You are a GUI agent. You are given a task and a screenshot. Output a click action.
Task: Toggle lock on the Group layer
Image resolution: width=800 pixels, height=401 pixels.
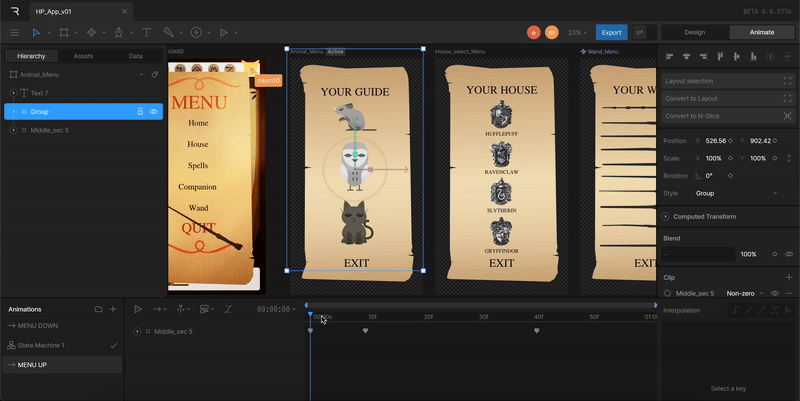(x=140, y=111)
